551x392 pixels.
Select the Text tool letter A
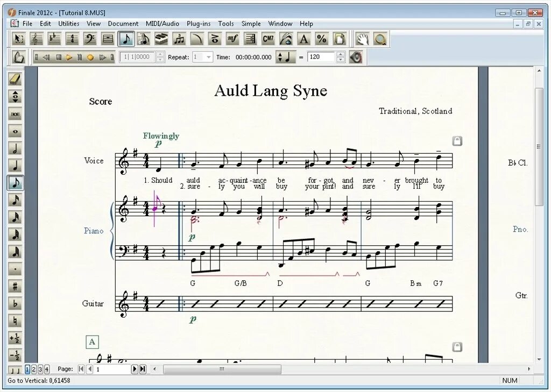coord(304,39)
